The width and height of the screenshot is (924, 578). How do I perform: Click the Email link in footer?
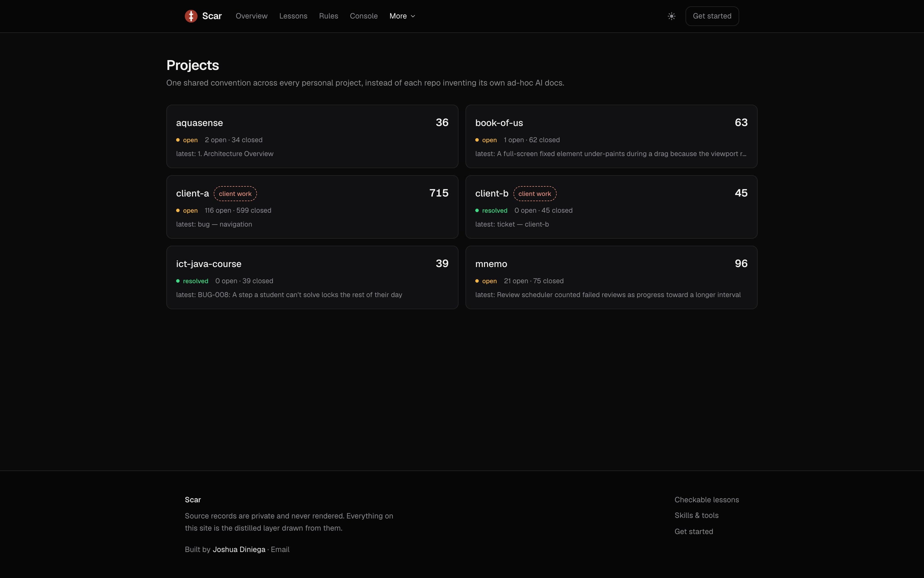(280, 549)
